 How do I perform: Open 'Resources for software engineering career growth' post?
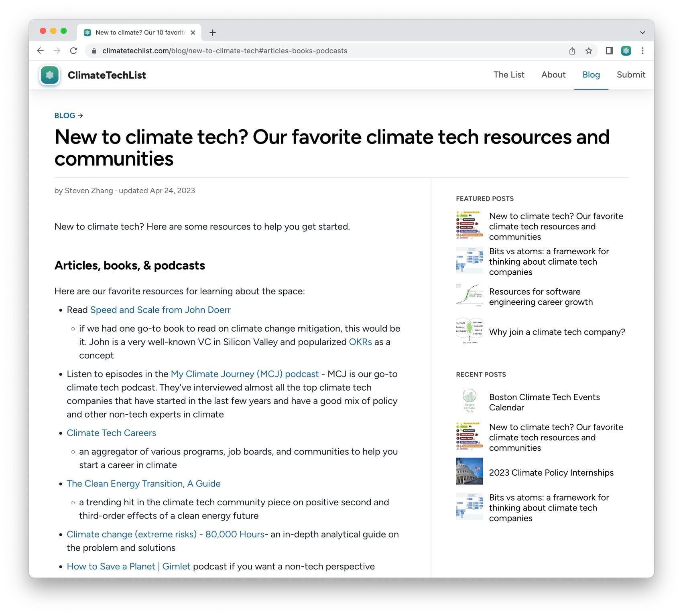[541, 297]
